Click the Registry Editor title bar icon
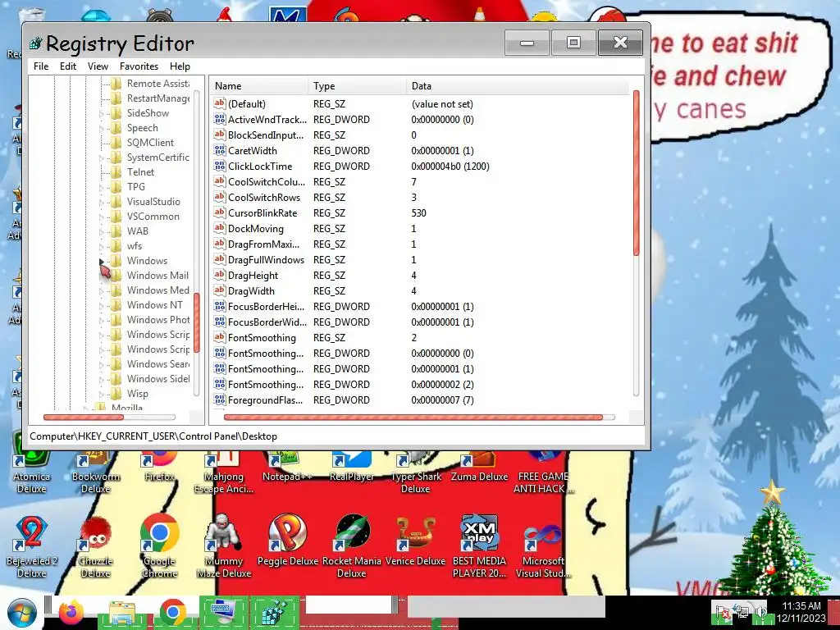The width and height of the screenshot is (840, 630). tap(36, 43)
